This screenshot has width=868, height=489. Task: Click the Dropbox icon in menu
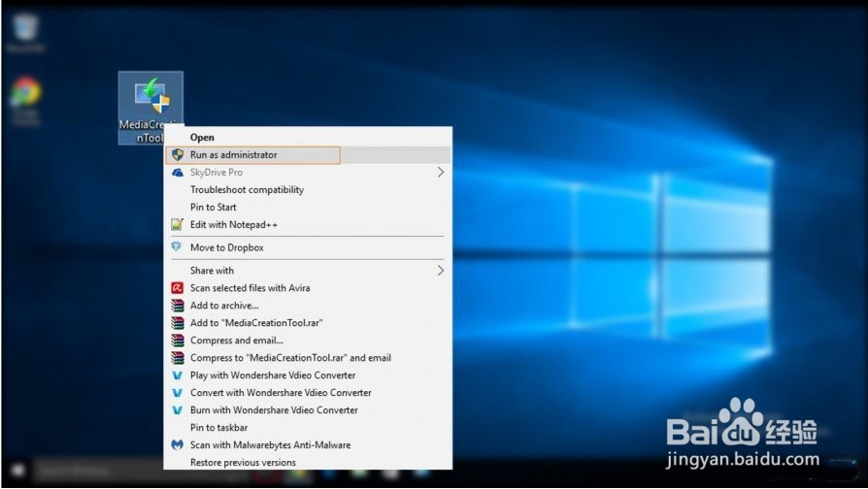[177, 246]
